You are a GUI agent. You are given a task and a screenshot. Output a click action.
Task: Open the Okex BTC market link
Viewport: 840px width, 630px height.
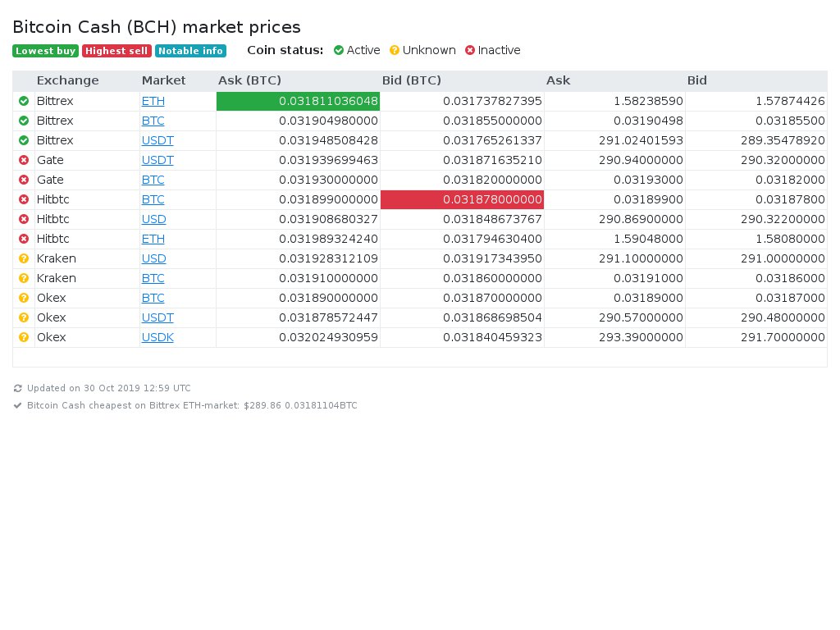(x=153, y=298)
